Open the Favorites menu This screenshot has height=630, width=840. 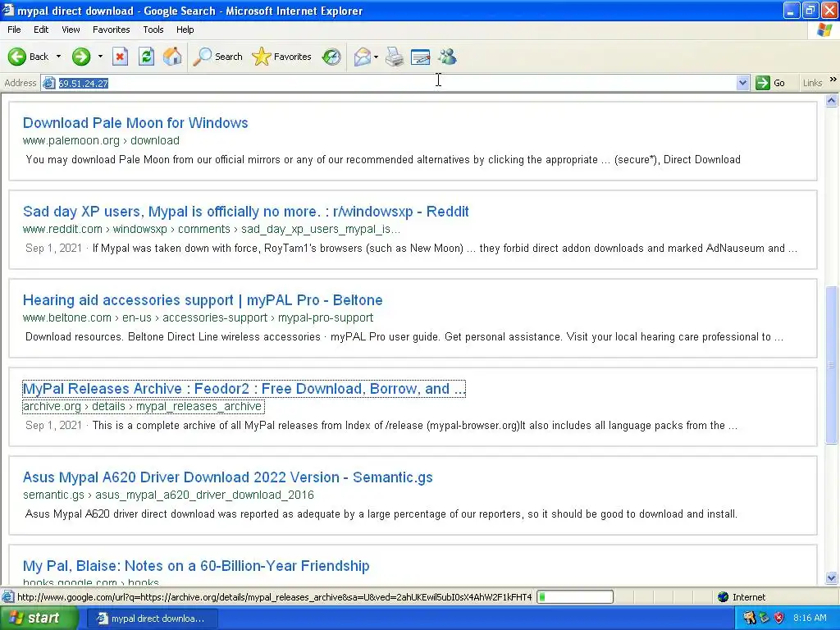coord(111,30)
